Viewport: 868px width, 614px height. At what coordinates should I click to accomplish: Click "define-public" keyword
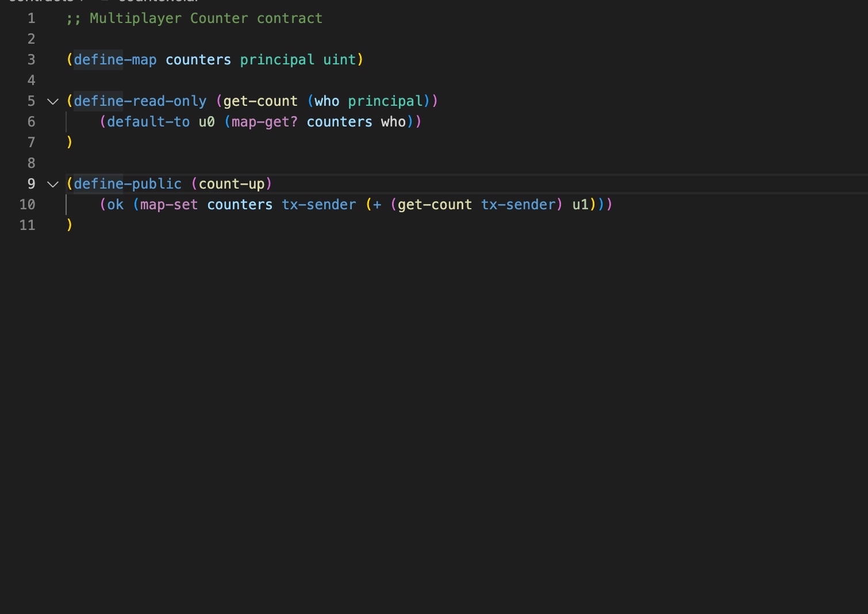pyautogui.click(x=128, y=184)
